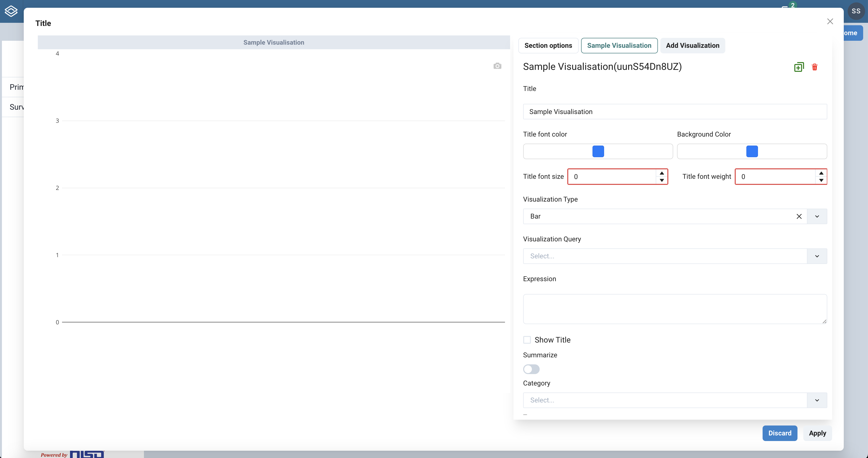Clear the Bar visualization type selection
This screenshot has height=458, width=868.
click(799, 217)
